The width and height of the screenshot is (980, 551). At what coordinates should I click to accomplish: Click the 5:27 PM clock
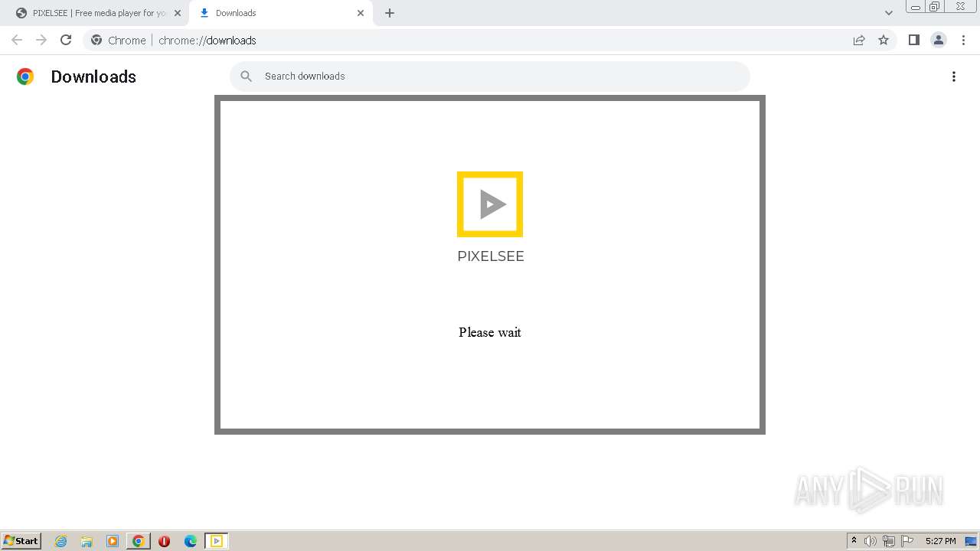coord(940,541)
